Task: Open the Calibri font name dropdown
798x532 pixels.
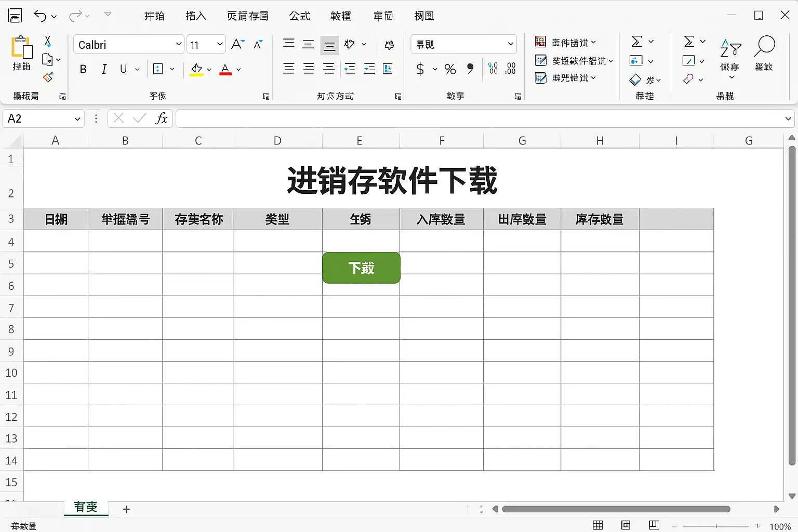Action: (178, 45)
